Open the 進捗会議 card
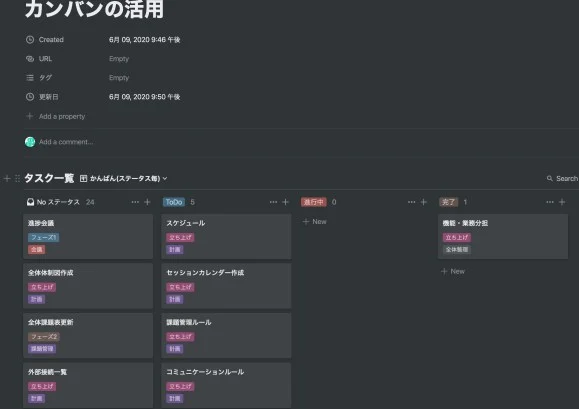The image size is (579, 409). [88, 236]
